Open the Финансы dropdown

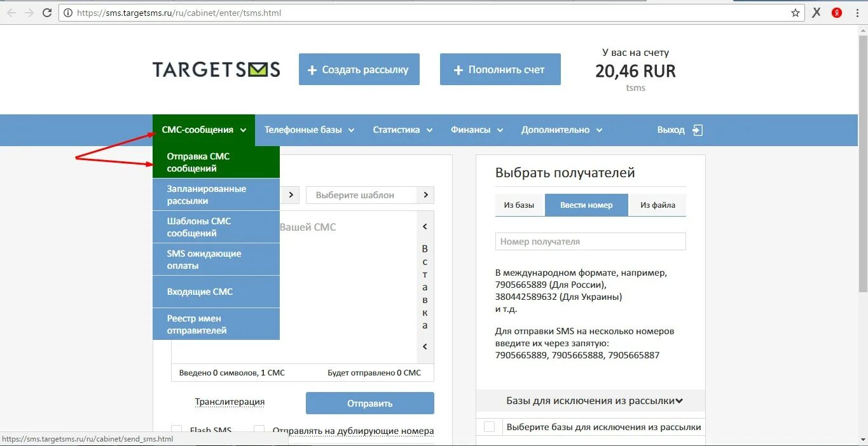tap(476, 130)
